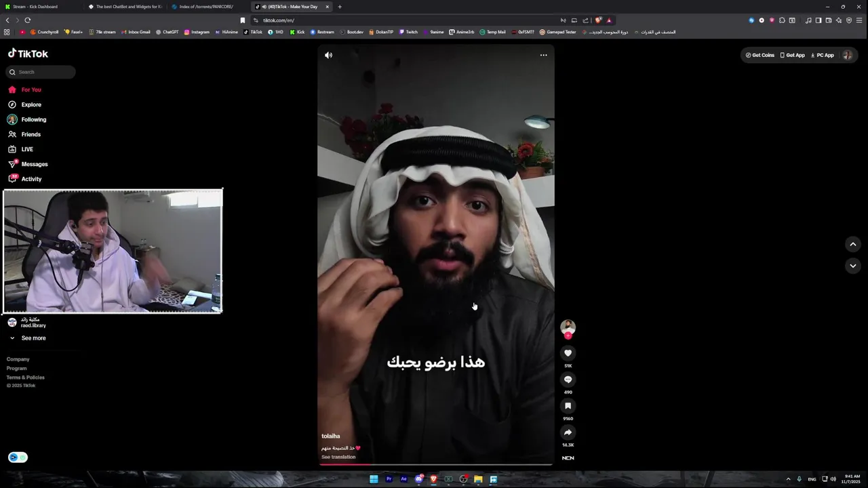
Task: Open the Twitch bookmark
Action: click(x=408, y=32)
